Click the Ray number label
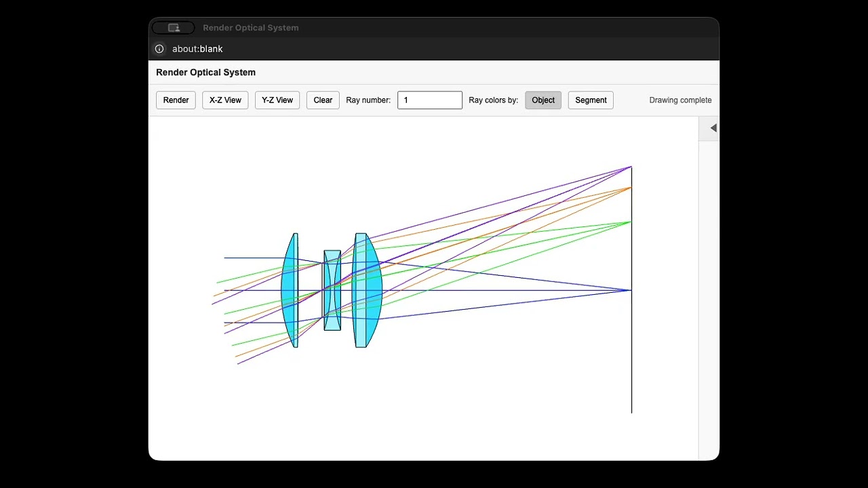The height and width of the screenshot is (488, 868). pos(368,100)
